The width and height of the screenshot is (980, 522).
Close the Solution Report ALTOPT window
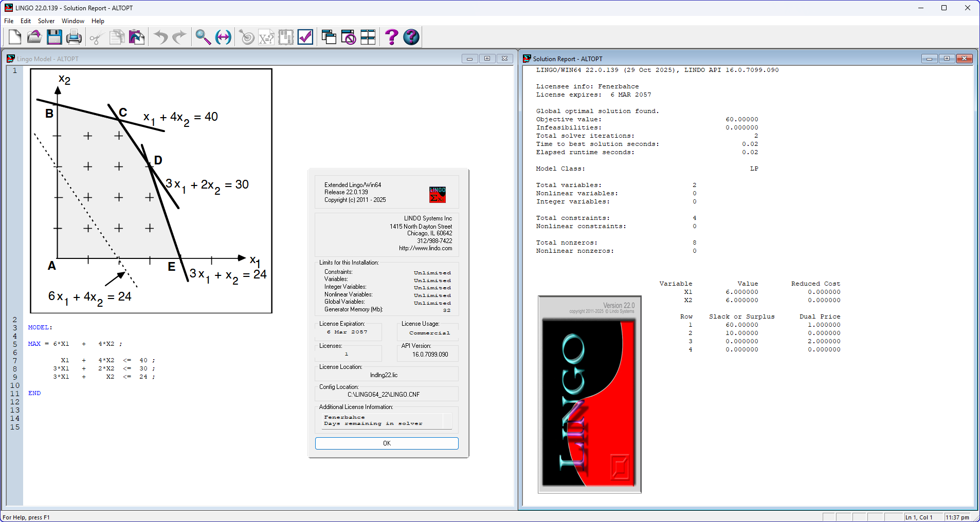tap(964, 59)
